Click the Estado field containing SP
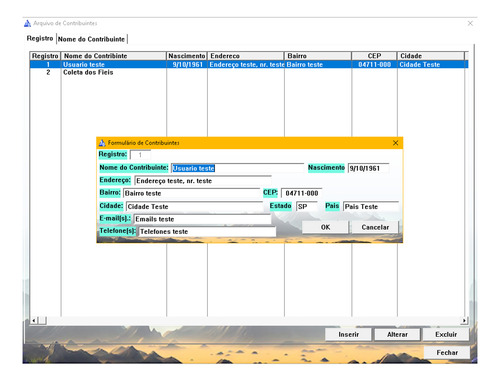The height and width of the screenshot is (381, 500). coord(307,206)
